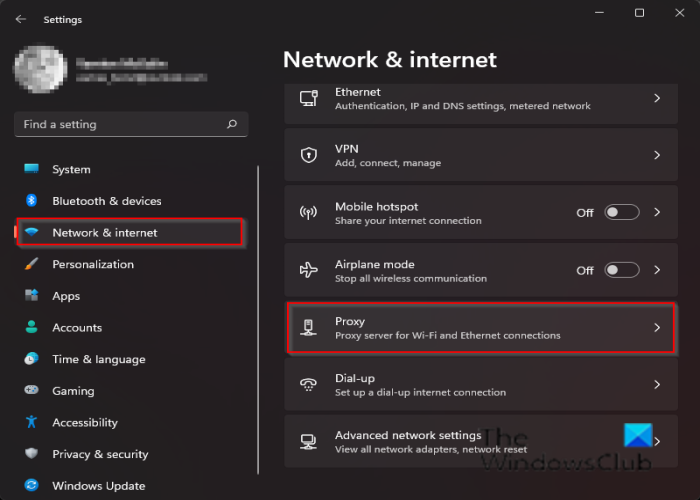
Task: Expand Advanced network settings chevron
Action: 657,441
